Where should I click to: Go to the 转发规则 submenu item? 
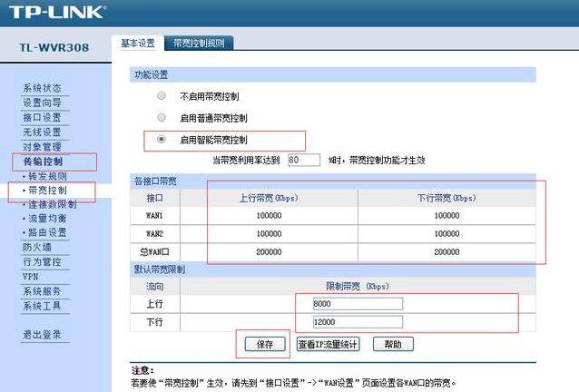point(47,176)
